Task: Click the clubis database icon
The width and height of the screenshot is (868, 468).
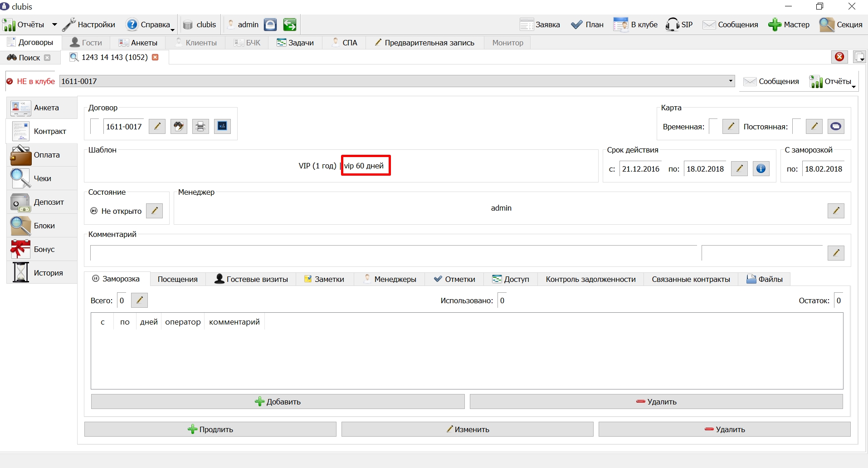Action: [188, 25]
